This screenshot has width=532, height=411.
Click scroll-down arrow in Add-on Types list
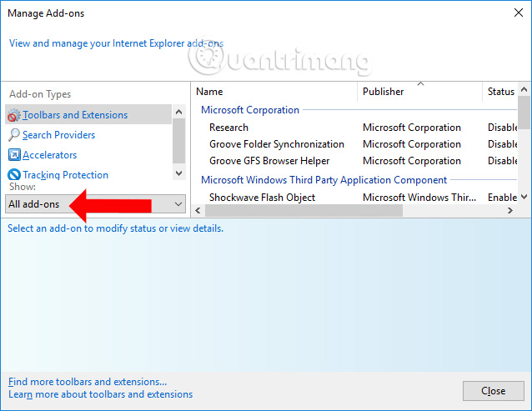178,173
